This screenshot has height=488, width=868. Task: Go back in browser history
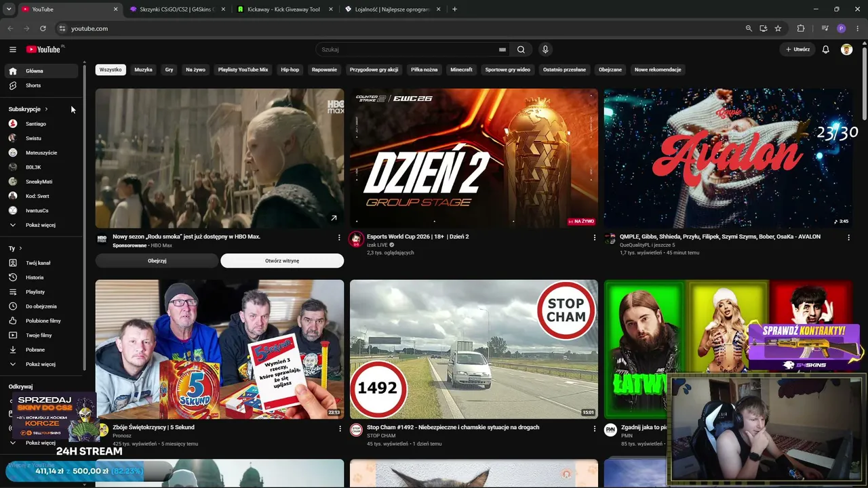click(x=10, y=28)
